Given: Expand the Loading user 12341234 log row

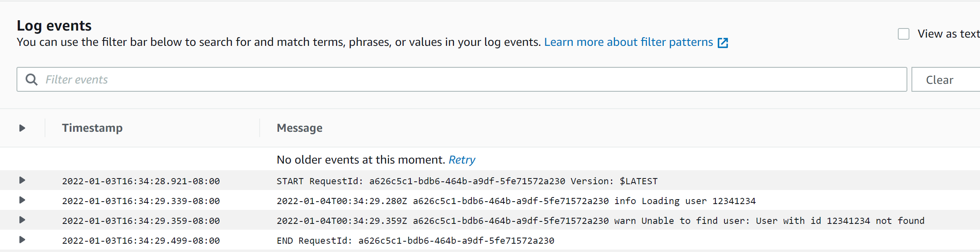Looking at the screenshot, I should [x=22, y=200].
